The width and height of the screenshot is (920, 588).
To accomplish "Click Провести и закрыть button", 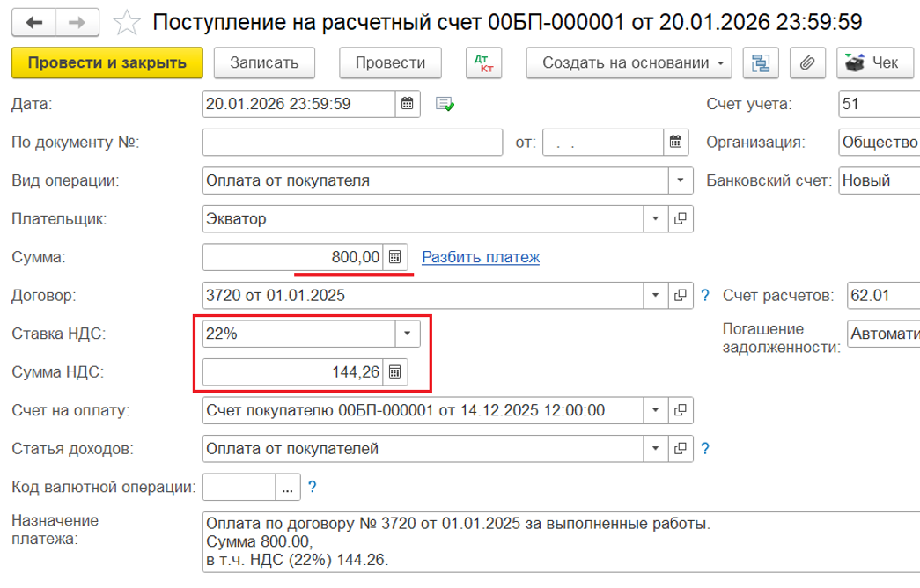I will [x=107, y=63].
